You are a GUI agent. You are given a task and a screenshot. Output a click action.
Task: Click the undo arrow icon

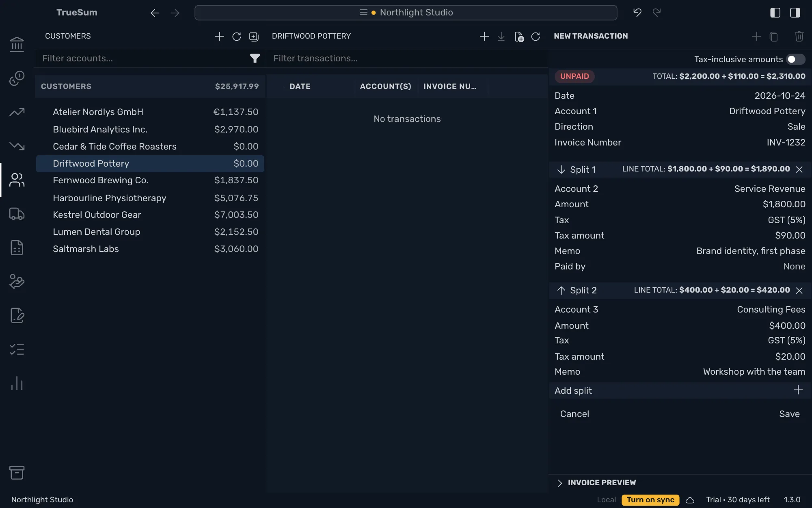tap(637, 13)
